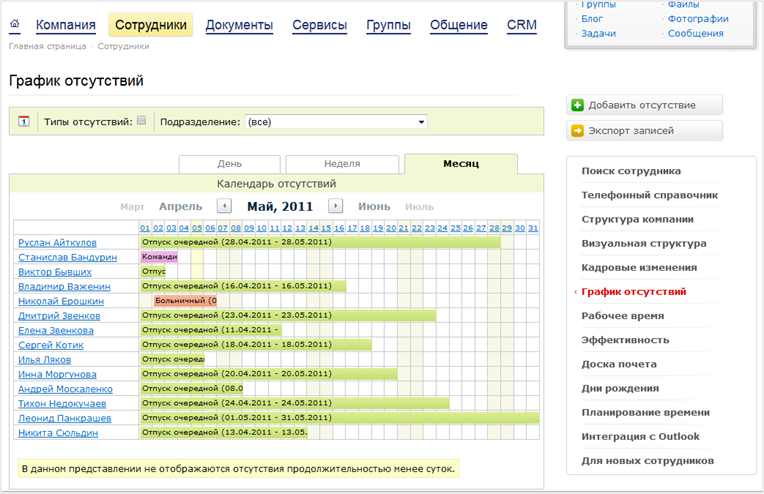The width and height of the screenshot is (764, 494).
Task: Open Сергей Котик profile
Action: 51,345
